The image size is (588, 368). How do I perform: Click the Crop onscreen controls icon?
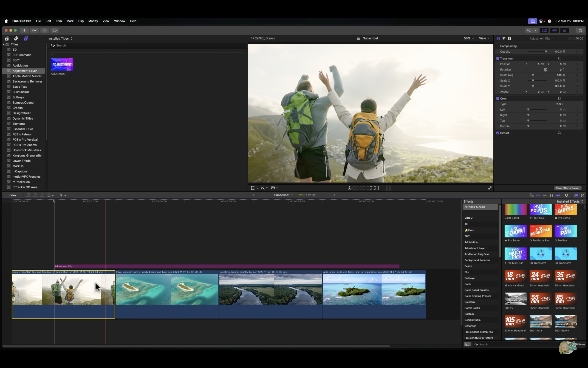(560, 98)
